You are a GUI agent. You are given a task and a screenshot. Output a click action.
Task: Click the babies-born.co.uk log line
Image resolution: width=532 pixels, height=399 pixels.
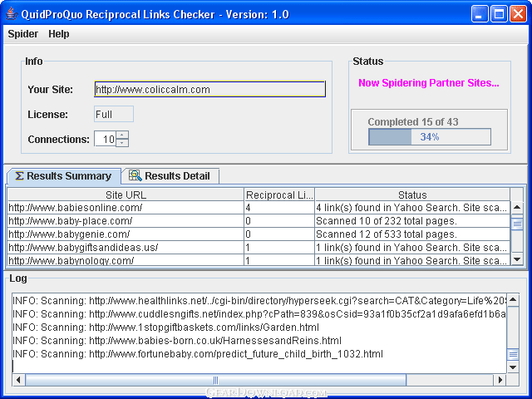(177, 340)
